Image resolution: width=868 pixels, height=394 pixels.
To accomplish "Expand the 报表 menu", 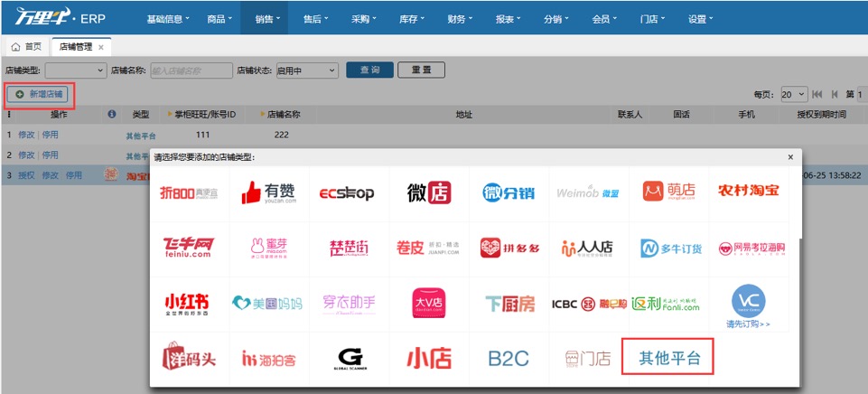I will 508,19.
